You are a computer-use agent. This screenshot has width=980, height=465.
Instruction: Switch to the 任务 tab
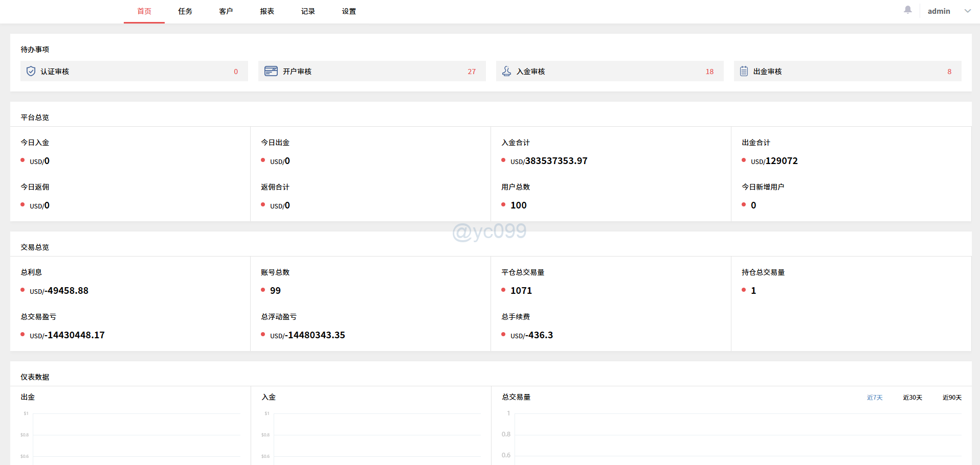pos(185,11)
